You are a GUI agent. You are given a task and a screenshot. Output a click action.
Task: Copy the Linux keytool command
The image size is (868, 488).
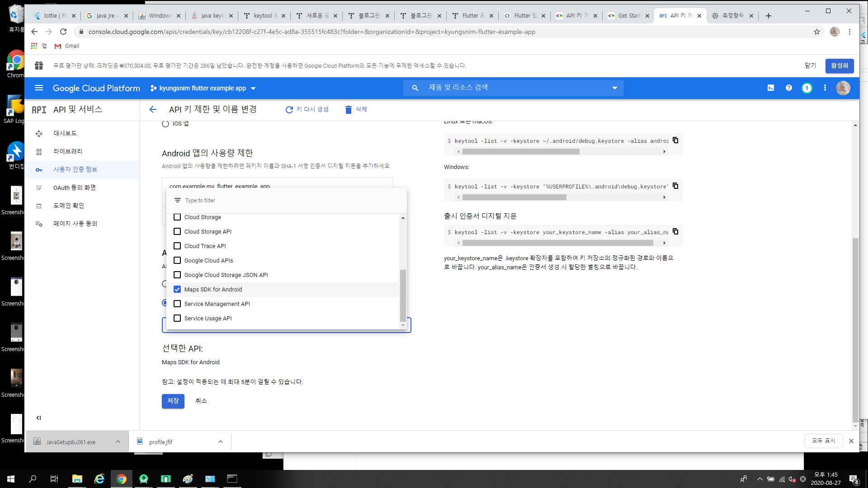pyautogui.click(x=675, y=141)
